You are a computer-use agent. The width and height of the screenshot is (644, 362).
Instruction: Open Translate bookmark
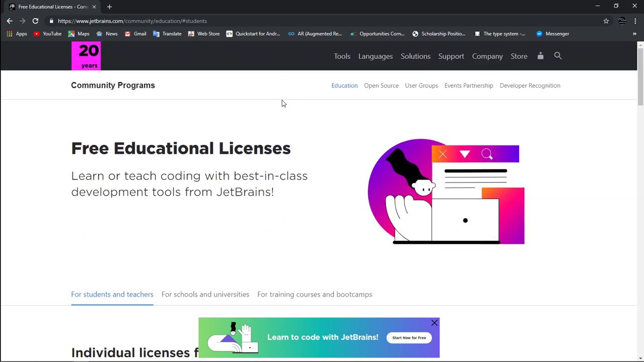coord(167,34)
